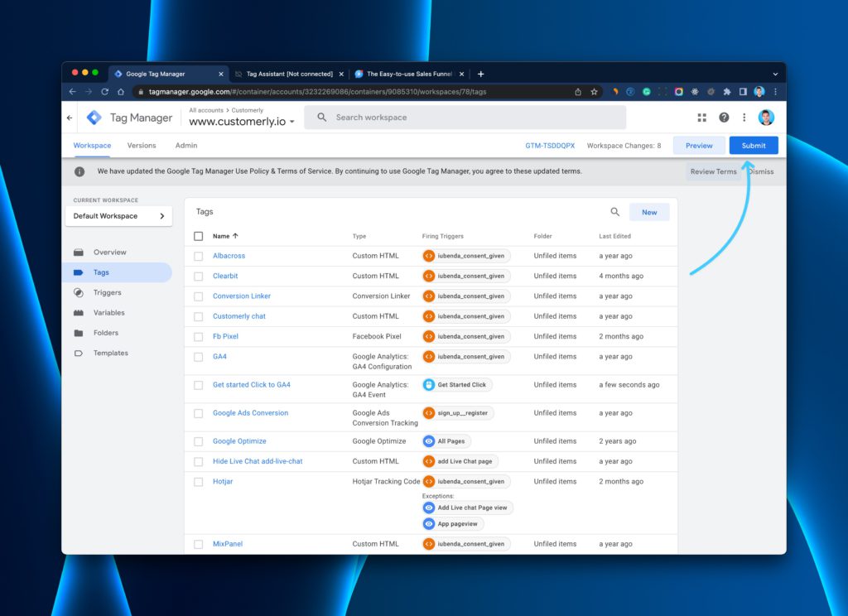Expand the Default Workspace selector
This screenshot has width=848, height=616.
click(119, 216)
